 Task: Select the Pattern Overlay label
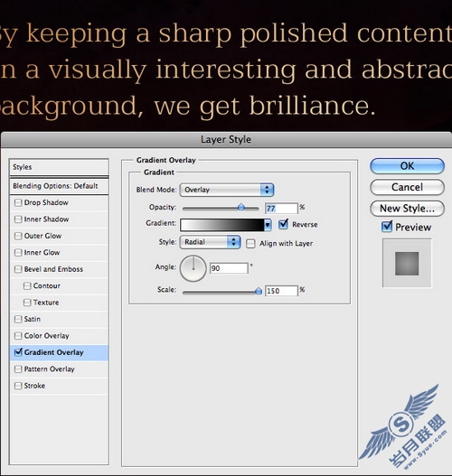tap(49, 369)
